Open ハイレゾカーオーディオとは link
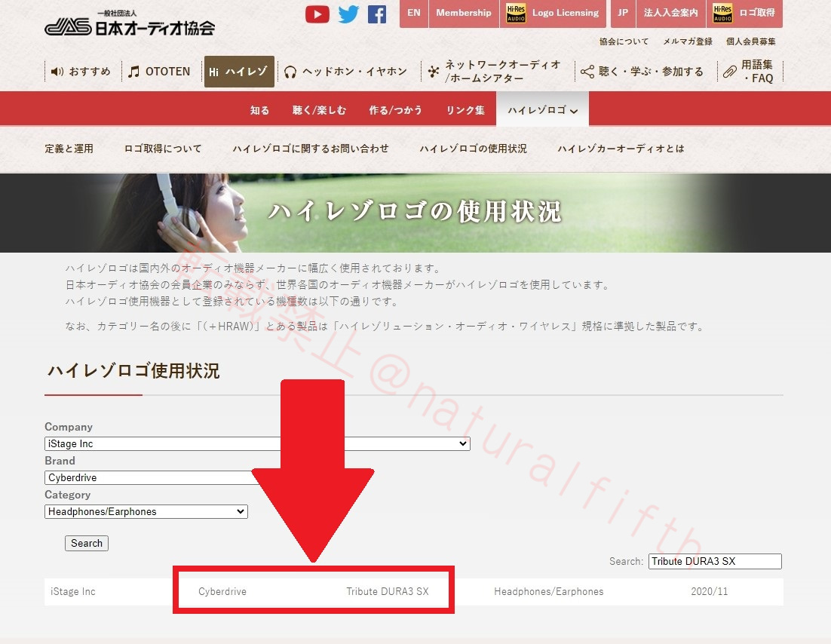831x644 pixels. [x=621, y=149]
